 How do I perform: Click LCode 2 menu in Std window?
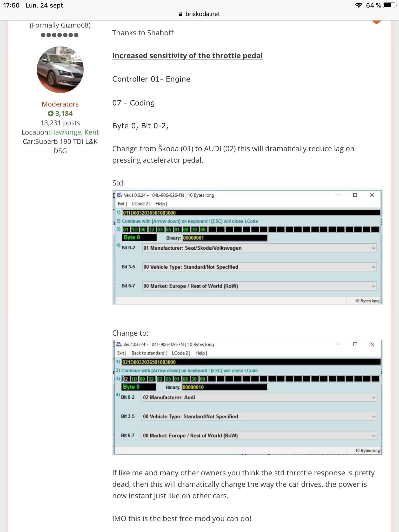click(x=140, y=204)
